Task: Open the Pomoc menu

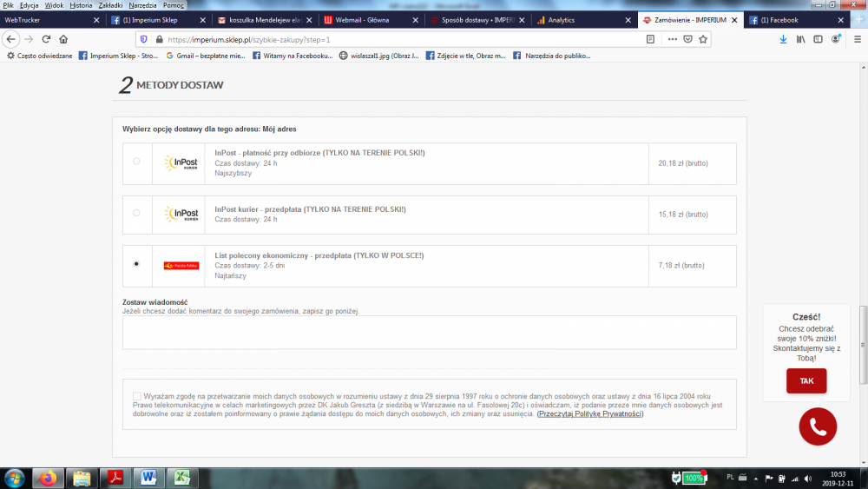Action: pos(174,5)
